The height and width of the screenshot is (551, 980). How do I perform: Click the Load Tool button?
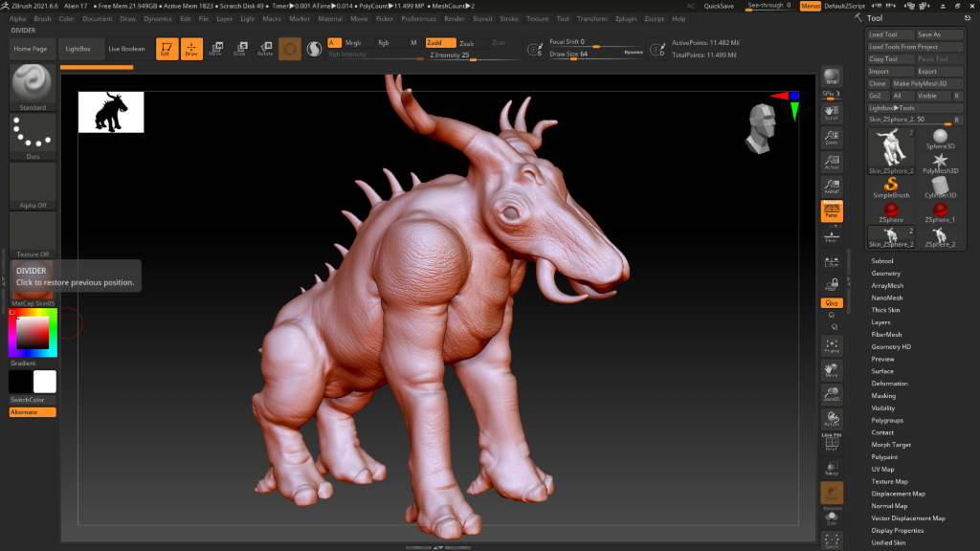891,34
